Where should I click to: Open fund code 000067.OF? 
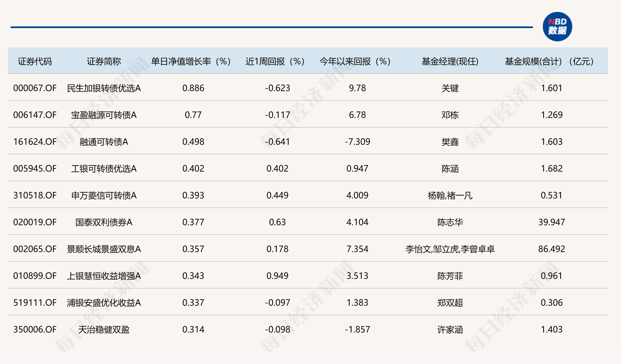tap(35, 88)
